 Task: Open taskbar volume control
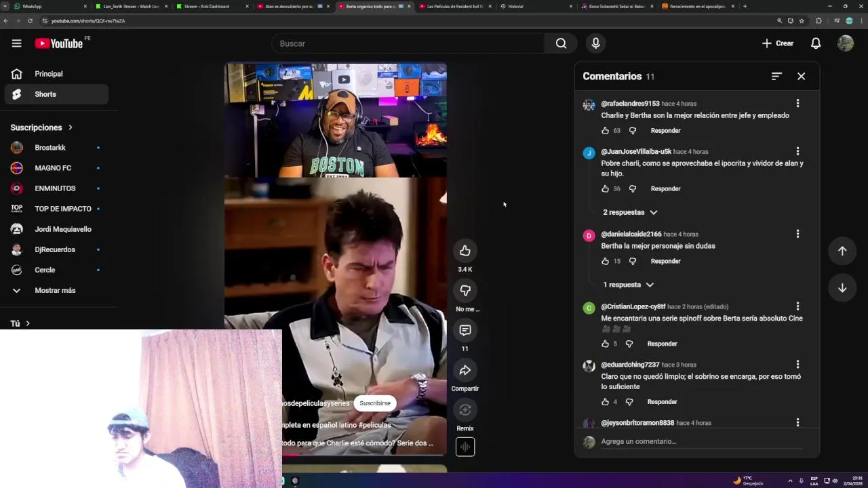pyautogui.click(x=835, y=481)
